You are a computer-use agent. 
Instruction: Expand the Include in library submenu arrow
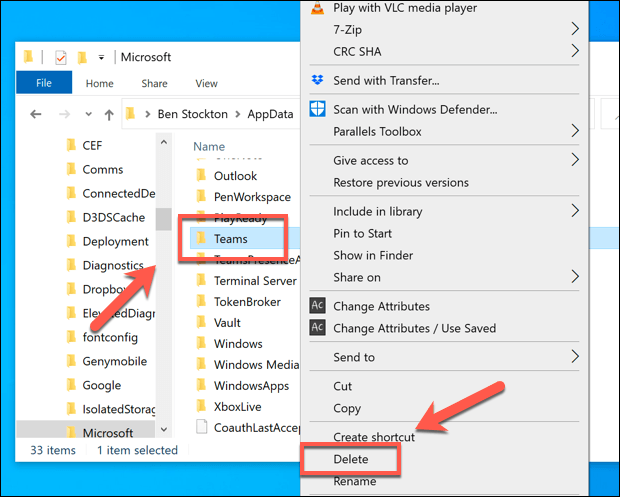click(575, 211)
